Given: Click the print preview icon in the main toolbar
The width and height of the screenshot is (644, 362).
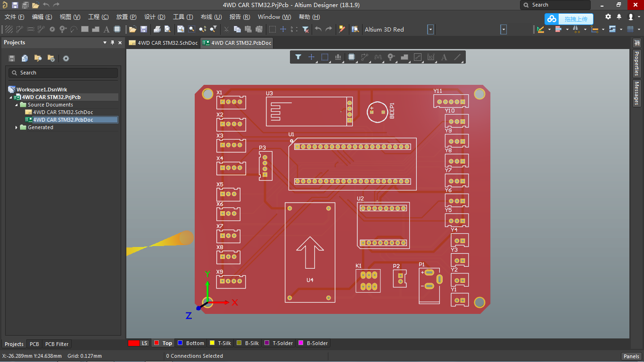Looking at the screenshot, I should point(167,29).
